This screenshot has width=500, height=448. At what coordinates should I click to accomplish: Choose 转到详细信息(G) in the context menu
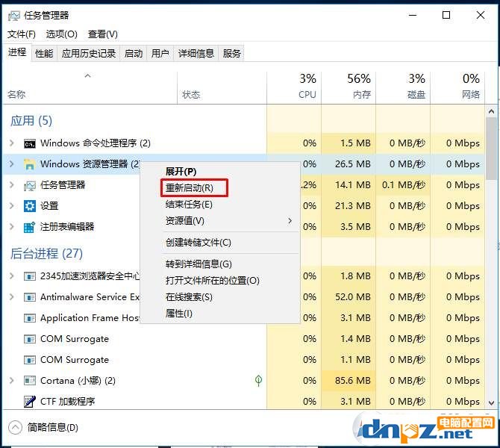point(220,264)
